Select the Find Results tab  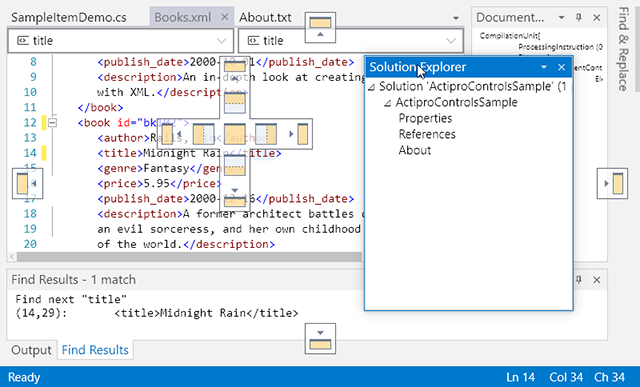pos(95,350)
